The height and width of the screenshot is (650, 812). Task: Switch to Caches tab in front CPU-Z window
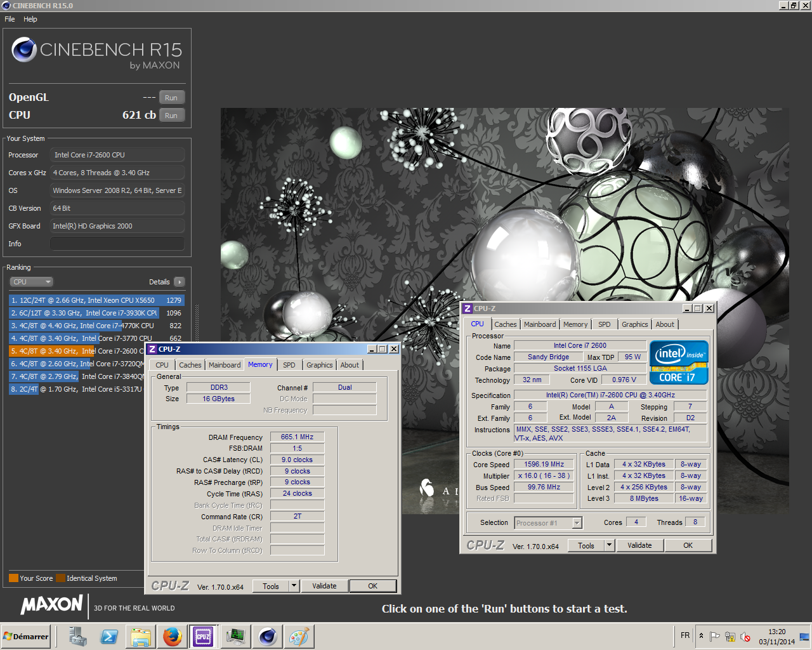190,365
